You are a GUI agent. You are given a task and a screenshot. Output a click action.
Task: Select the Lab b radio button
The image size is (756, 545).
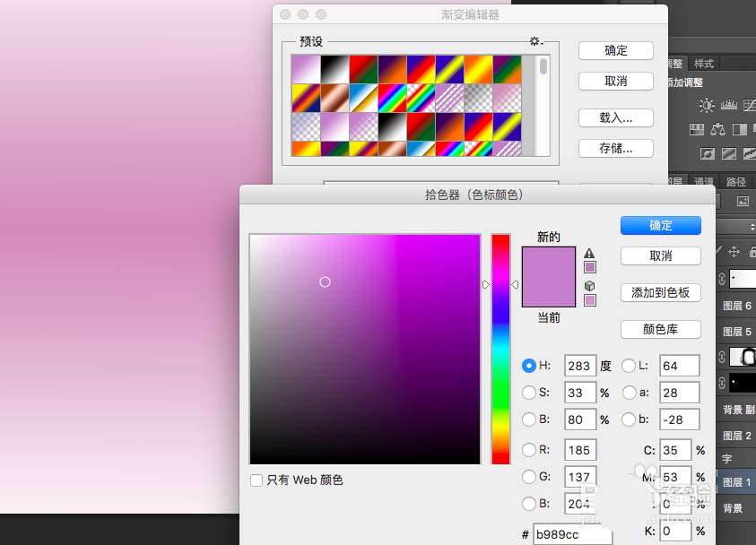629,420
